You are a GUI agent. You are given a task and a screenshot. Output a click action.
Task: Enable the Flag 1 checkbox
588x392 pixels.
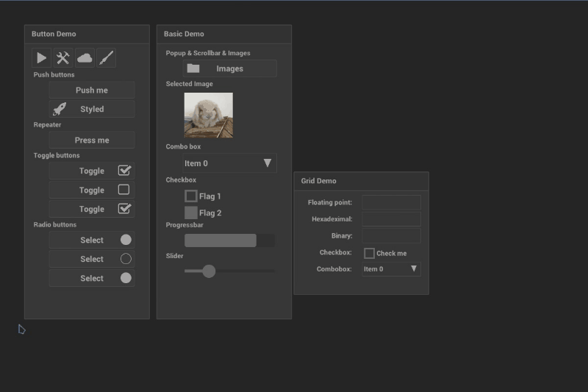191,196
